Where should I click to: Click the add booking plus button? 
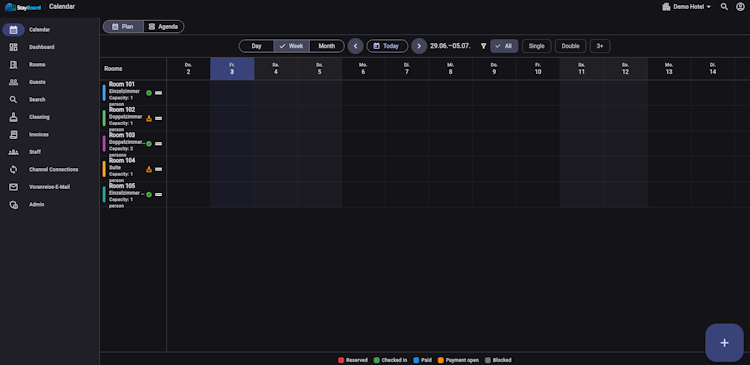pyautogui.click(x=724, y=343)
